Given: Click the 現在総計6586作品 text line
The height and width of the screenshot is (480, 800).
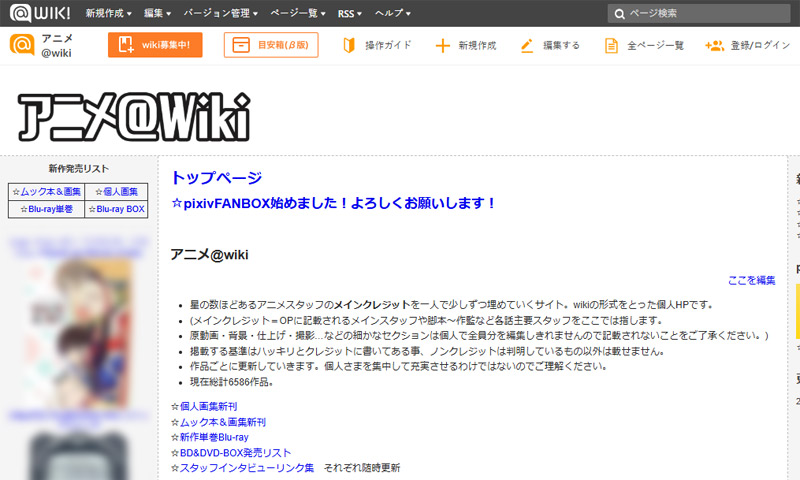Looking at the screenshot, I should [232, 382].
